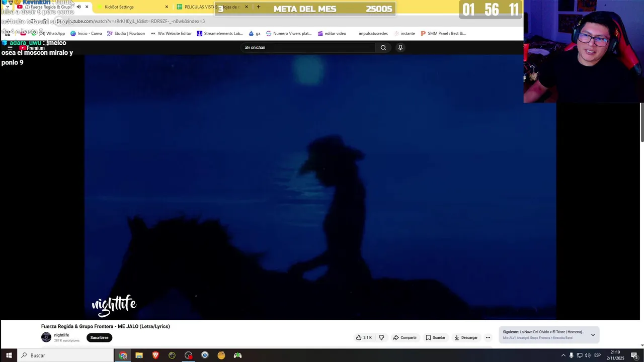Image resolution: width=644 pixels, height=362 pixels.
Task: Open the ga bookmark
Action: (255, 33)
